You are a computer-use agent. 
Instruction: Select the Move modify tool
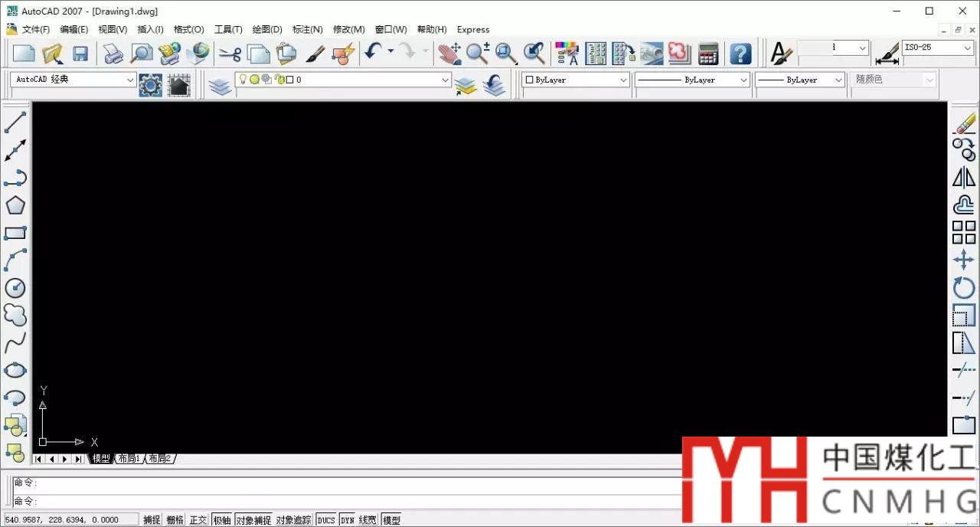tap(964, 260)
